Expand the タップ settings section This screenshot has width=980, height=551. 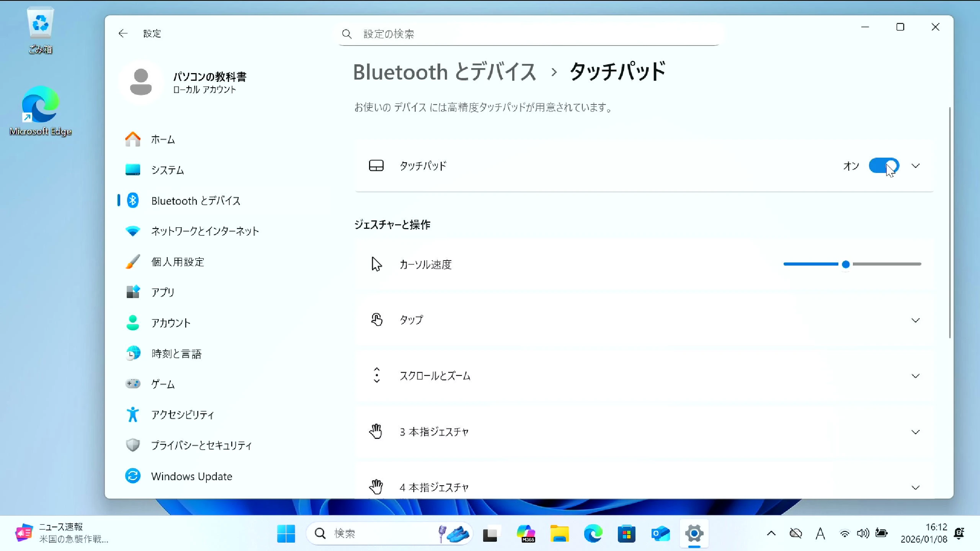pyautogui.click(x=915, y=320)
